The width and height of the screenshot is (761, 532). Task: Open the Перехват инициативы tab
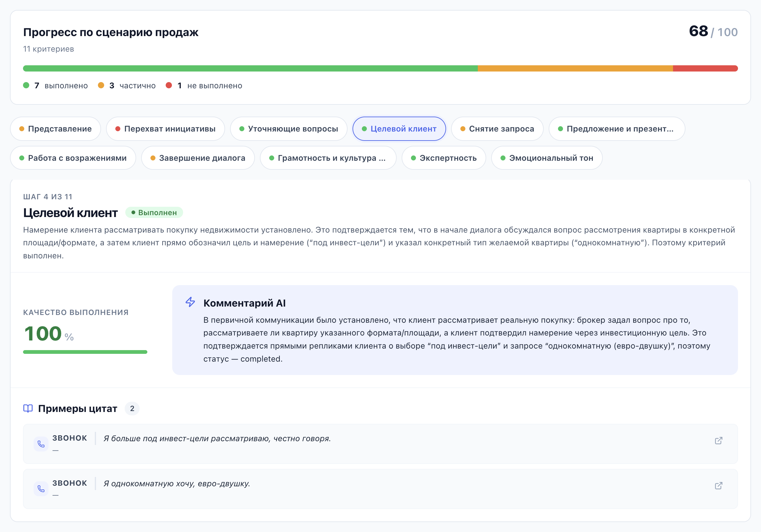(165, 129)
